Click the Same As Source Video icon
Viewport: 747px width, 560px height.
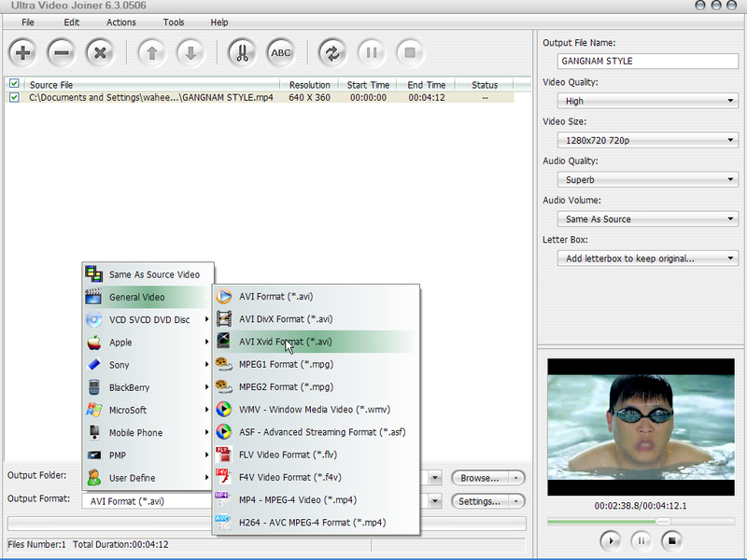coord(94,274)
